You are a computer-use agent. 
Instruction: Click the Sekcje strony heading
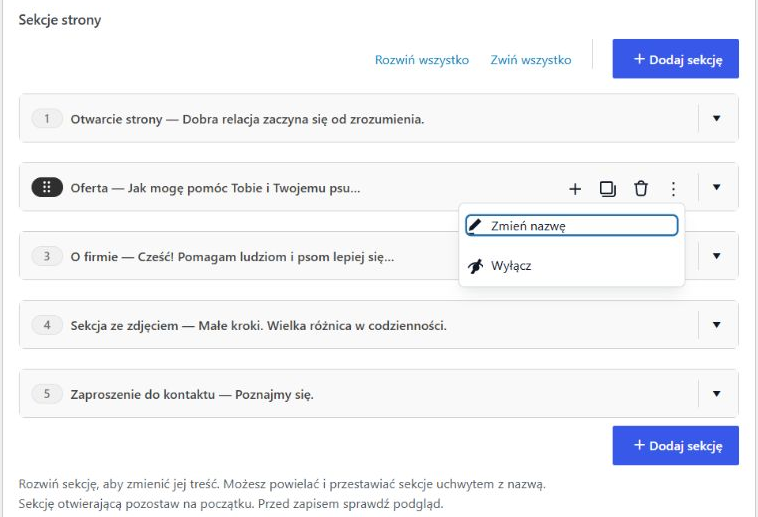click(60, 20)
